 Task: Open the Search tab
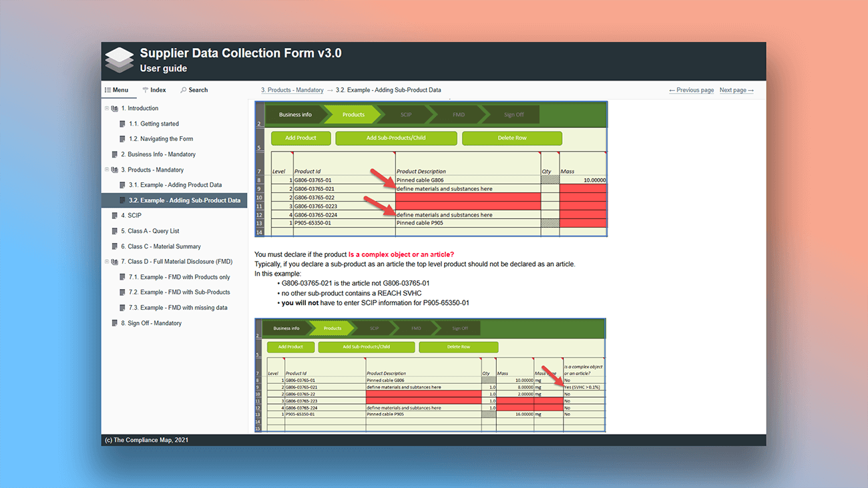tap(194, 89)
